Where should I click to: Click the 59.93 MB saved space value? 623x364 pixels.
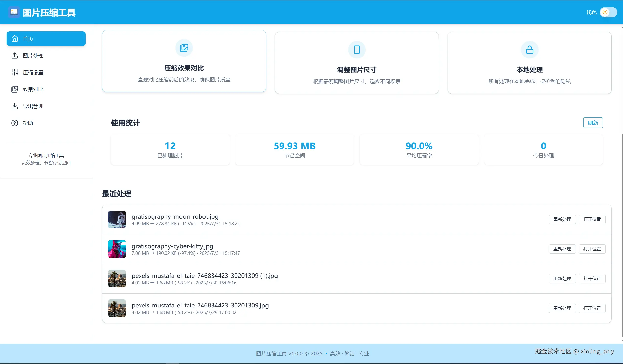pos(295,146)
